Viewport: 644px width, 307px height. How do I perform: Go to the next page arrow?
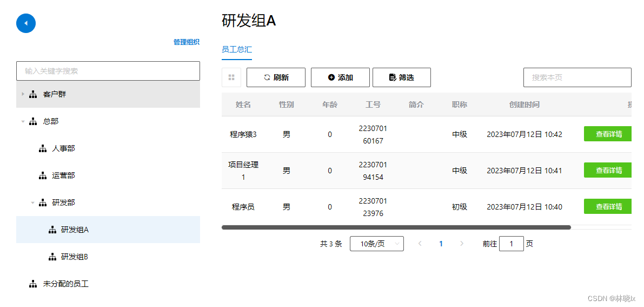point(461,244)
